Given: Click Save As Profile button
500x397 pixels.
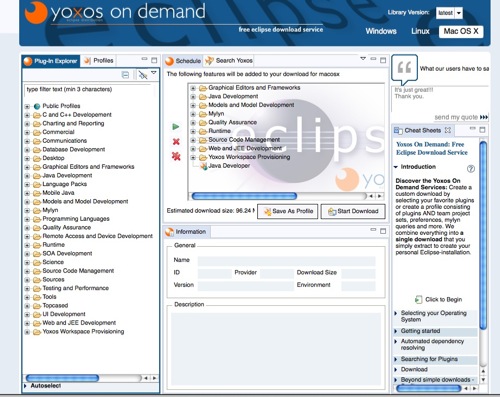Looking at the screenshot, I should [288, 211].
